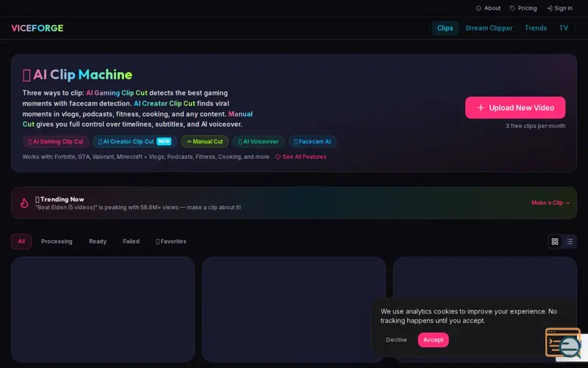Choose the Manual Cut chip
Image resolution: width=588 pixels, height=368 pixels.
tap(205, 141)
